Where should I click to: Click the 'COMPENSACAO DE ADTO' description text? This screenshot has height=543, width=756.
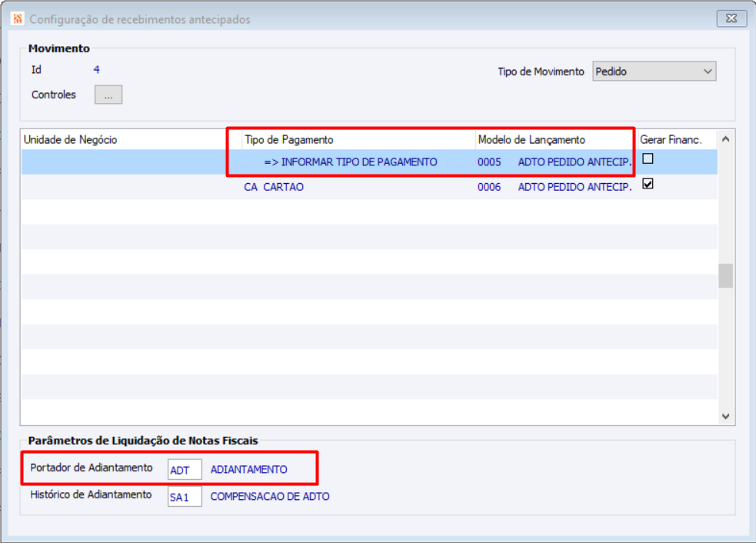tap(270, 497)
